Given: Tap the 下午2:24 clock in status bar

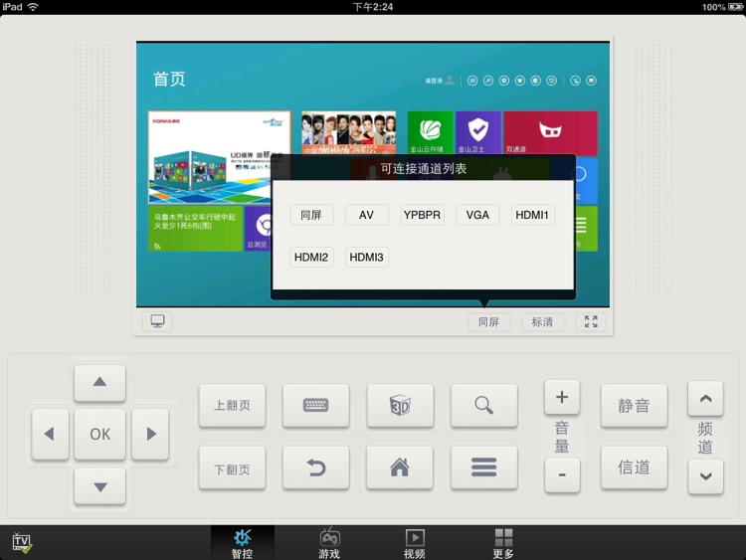Looking at the screenshot, I should [x=373, y=7].
